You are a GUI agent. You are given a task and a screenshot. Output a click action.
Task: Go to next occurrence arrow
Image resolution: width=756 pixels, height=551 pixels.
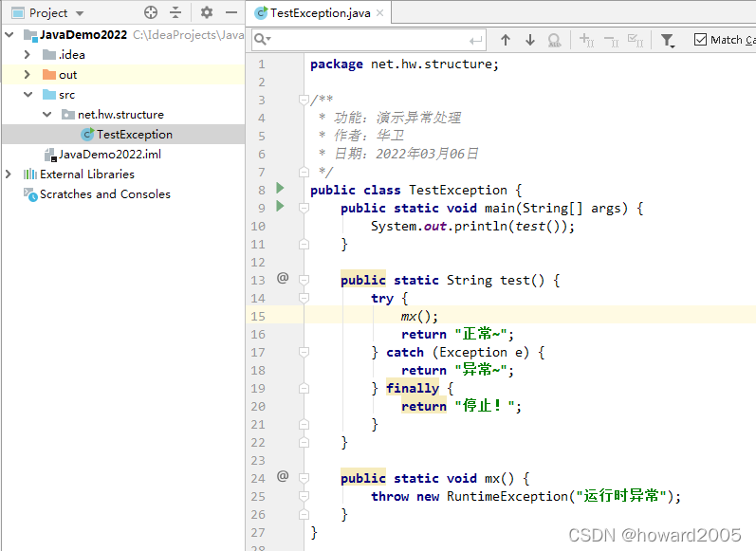[530, 40]
